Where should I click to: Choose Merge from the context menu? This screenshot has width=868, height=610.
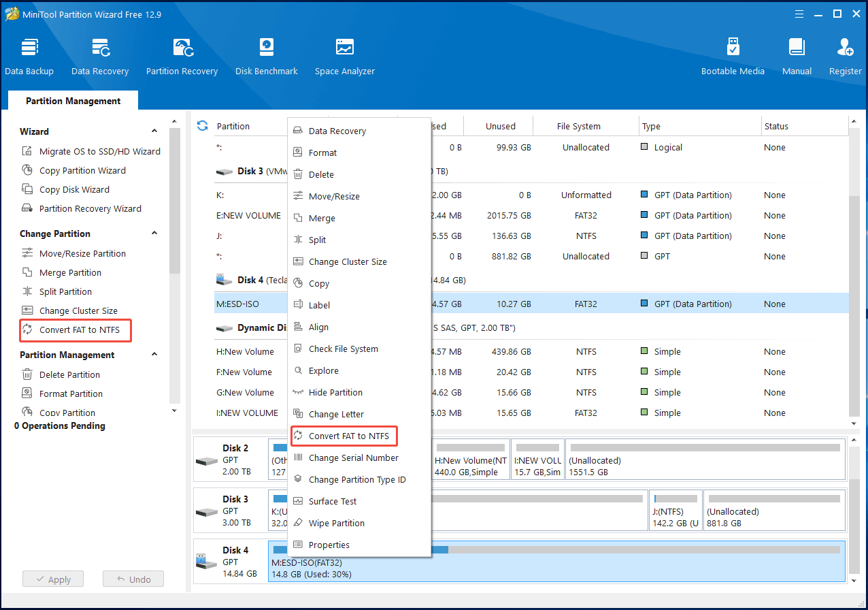[x=359, y=219]
